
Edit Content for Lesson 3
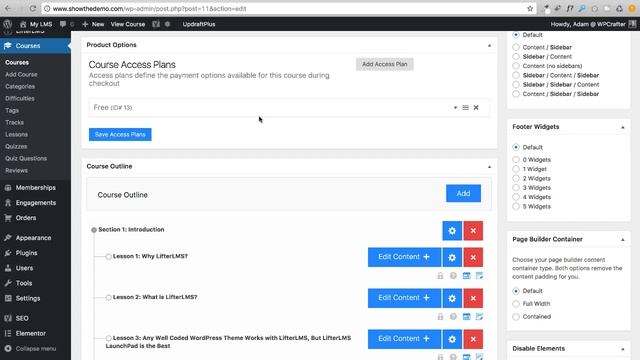pyautogui.click(x=404, y=339)
